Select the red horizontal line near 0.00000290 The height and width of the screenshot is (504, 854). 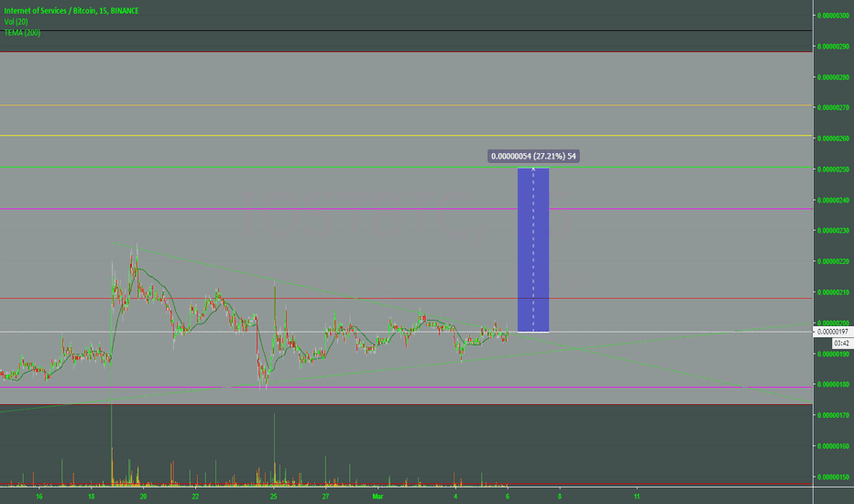(x=406, y=52)
